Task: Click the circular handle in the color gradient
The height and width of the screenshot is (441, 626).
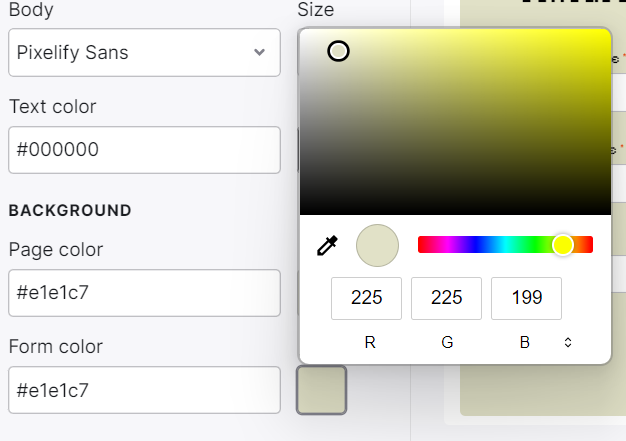Action: click(x=338, y=51)
